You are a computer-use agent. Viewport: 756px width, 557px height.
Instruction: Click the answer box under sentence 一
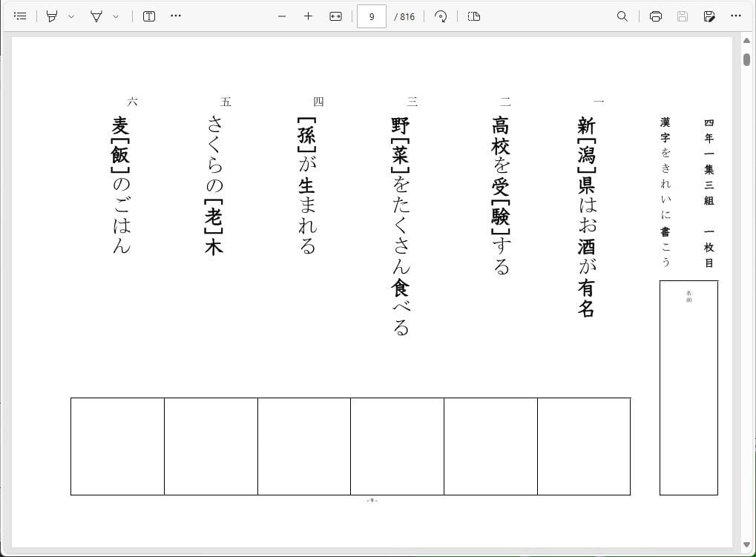(584, 446)
